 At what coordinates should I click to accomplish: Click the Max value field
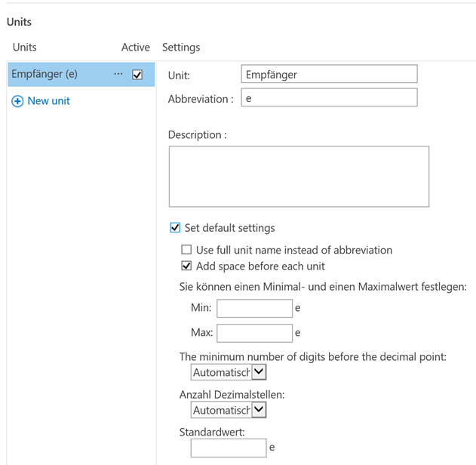click(255, 333)
